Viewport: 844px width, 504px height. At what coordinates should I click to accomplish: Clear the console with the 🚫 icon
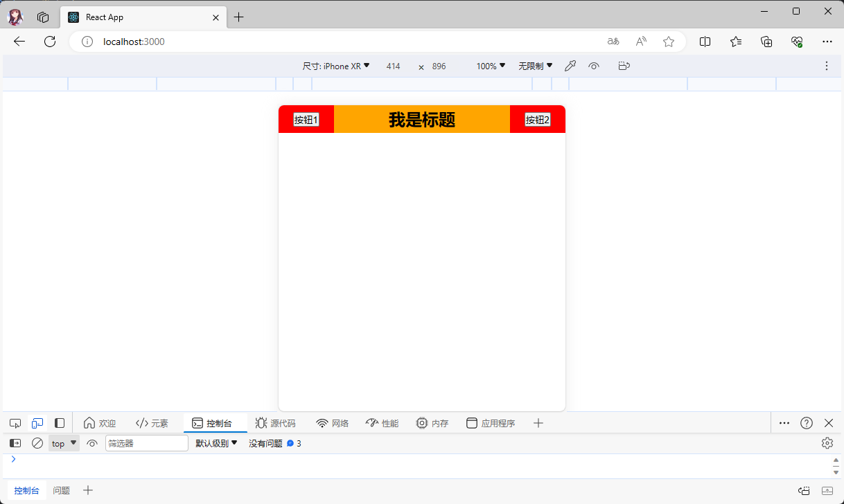tap(37, 442)
